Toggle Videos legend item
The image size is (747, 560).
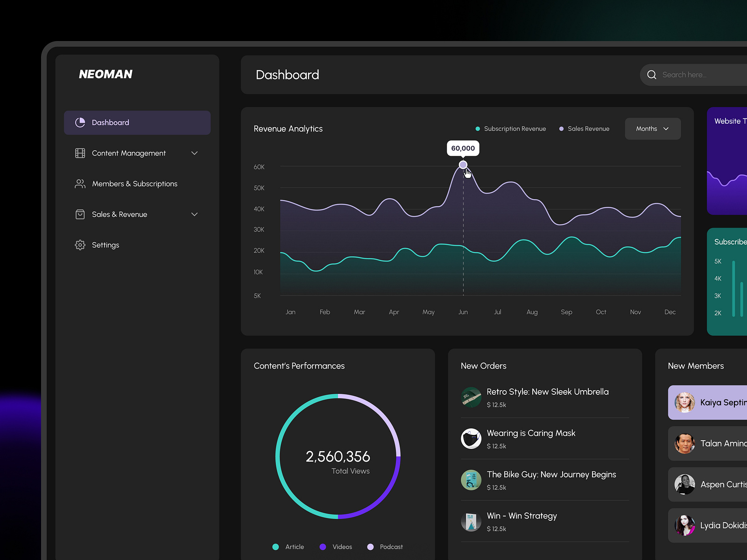tap(336, 547)
